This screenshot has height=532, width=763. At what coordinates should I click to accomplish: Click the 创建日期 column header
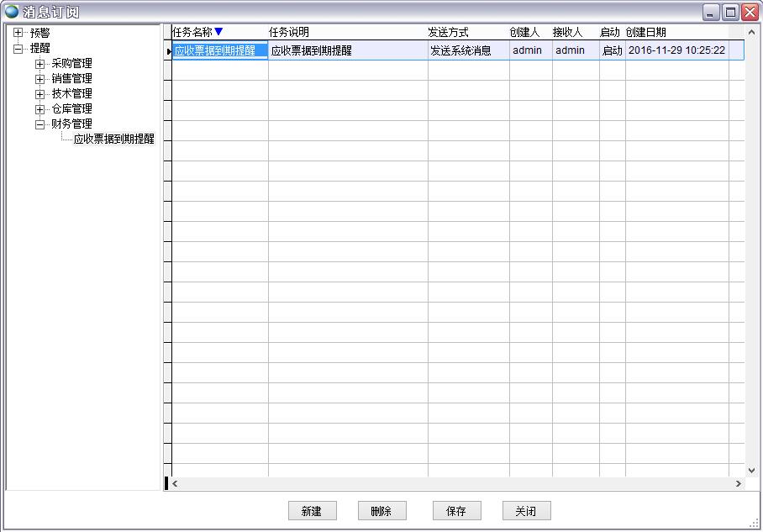coord(645,32)
